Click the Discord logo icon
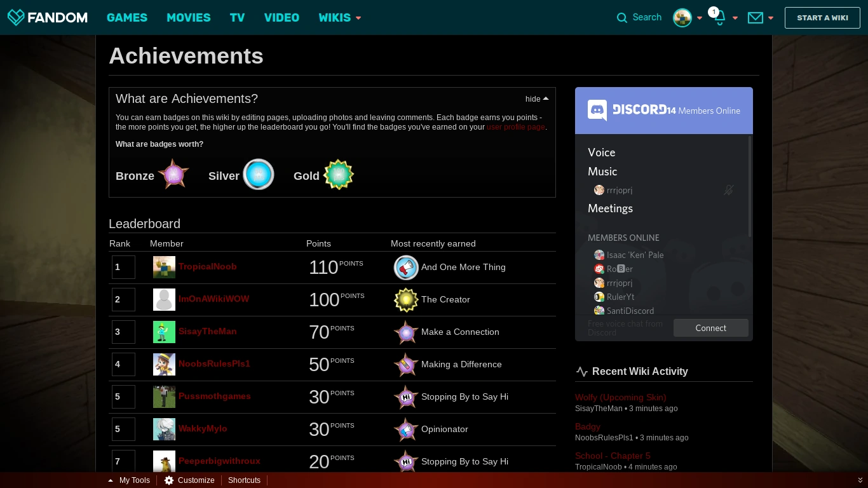 point(597,110)
